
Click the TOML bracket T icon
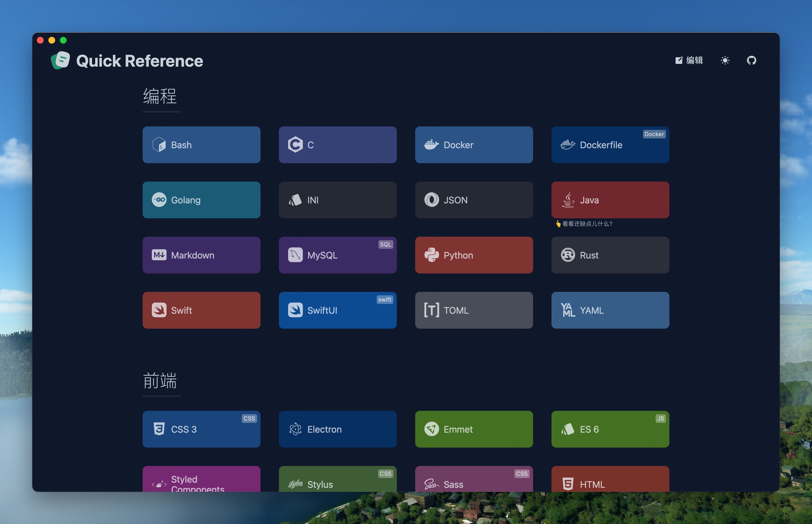coord(431,310)
